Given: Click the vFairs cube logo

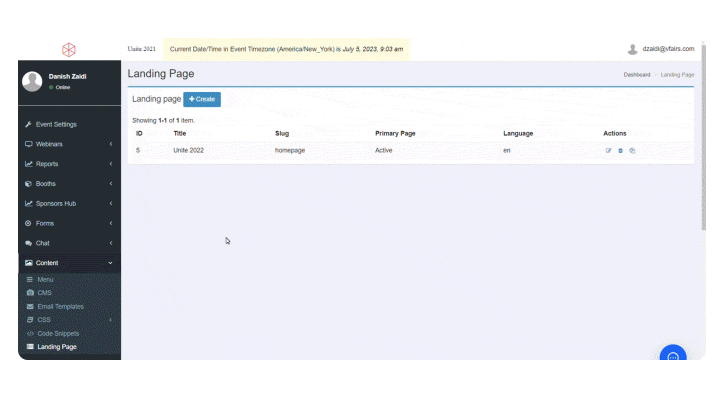Looking at the screenshot, I should click(69, 50).
